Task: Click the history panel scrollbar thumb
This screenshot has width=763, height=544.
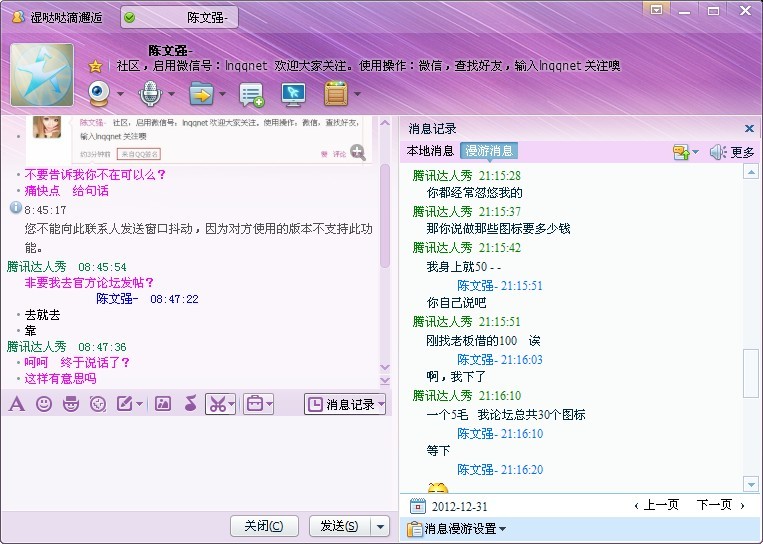Action: pyautogui.click(x=751, y=373)
